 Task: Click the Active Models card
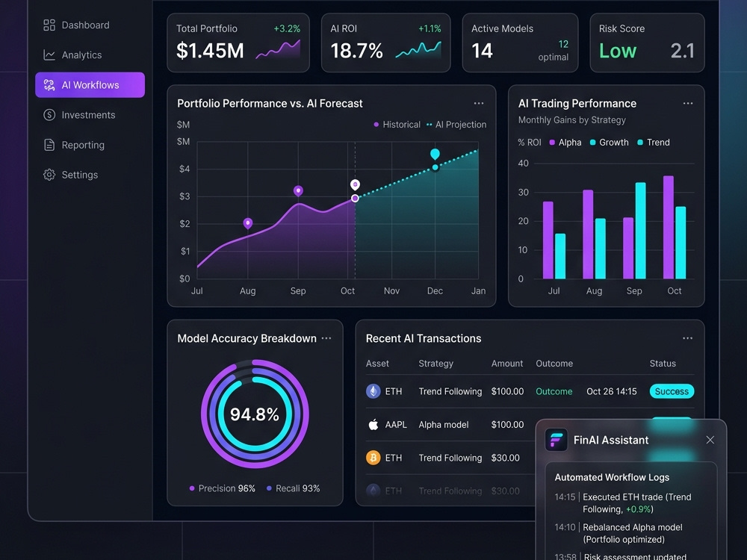tap(520, 43)
